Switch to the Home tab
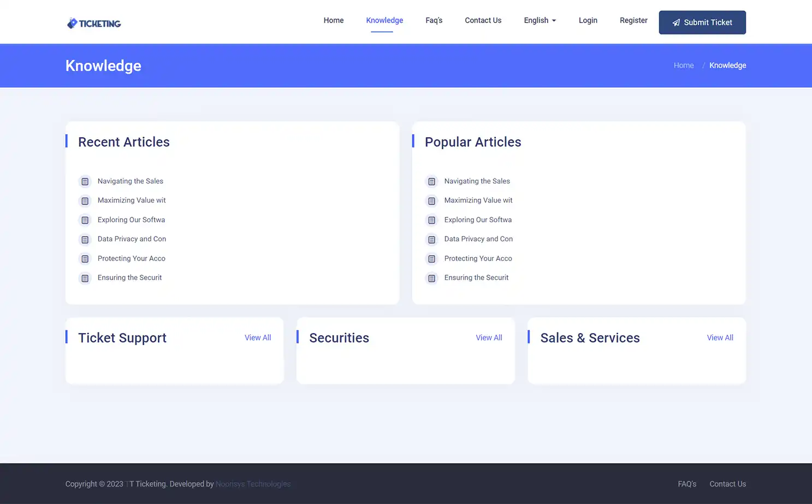This screenshot has width=812, height=504. pos(333,20)
